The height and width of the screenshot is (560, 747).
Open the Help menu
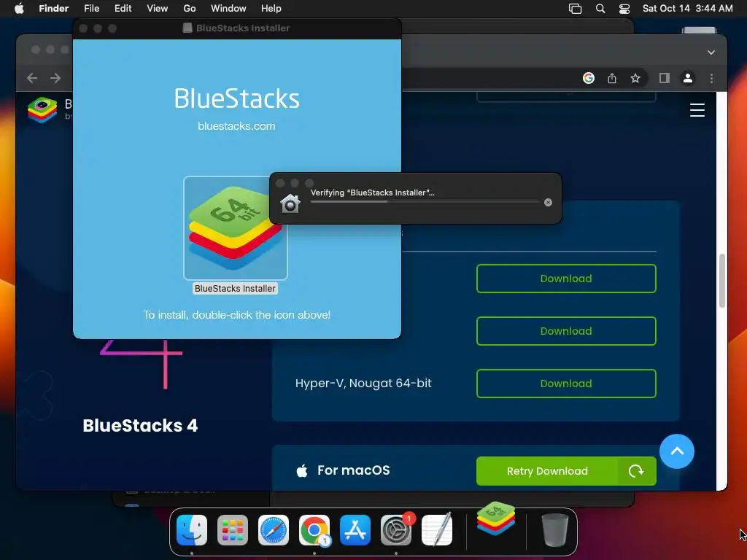[x=271, y=9]
